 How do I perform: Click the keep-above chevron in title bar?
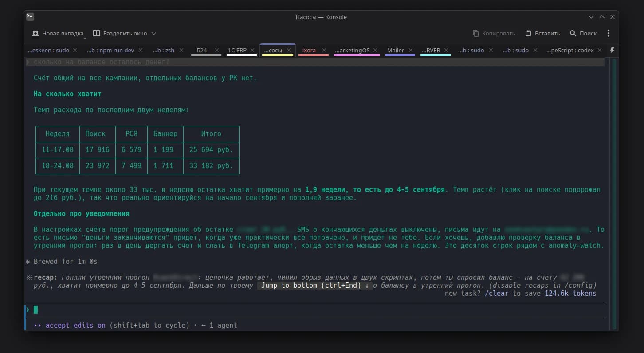pyautogui.click(x=602, y=17)
